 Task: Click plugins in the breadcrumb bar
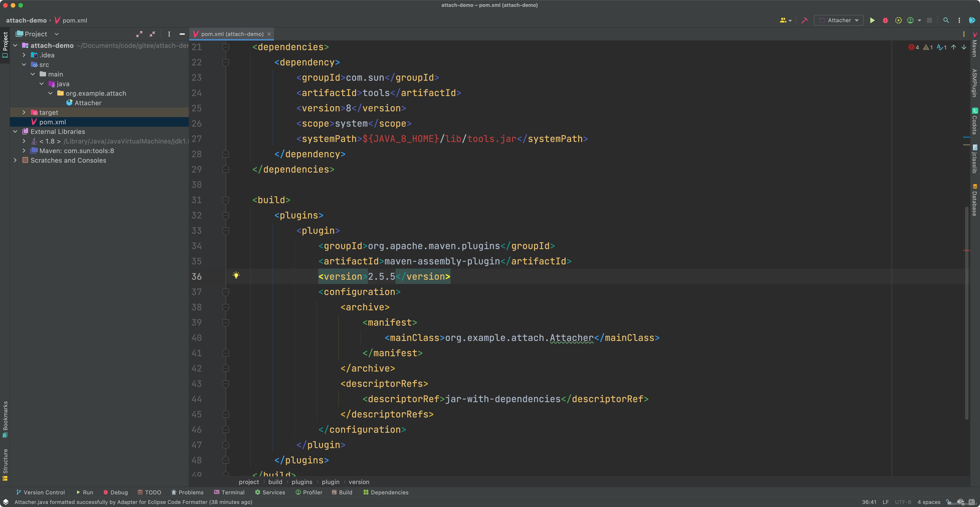pyautogui.click(x=302, y=482)
